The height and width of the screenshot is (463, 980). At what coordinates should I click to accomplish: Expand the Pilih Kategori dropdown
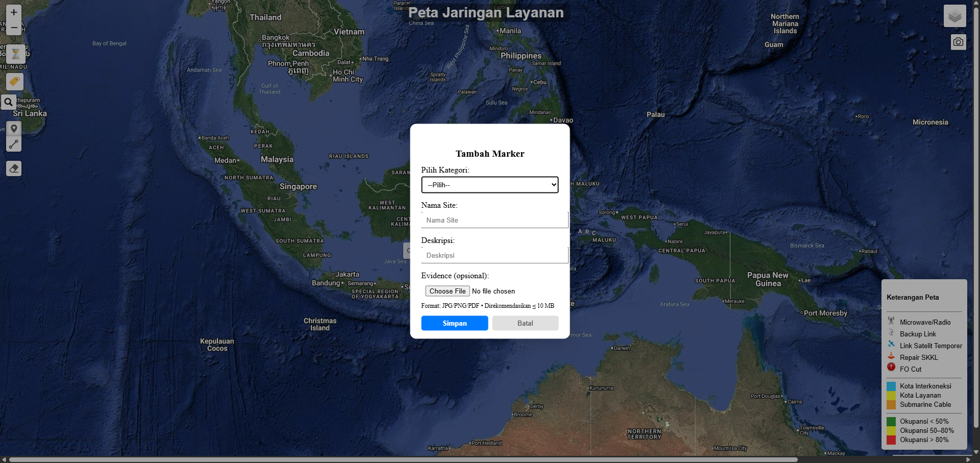tap(489, 185)
